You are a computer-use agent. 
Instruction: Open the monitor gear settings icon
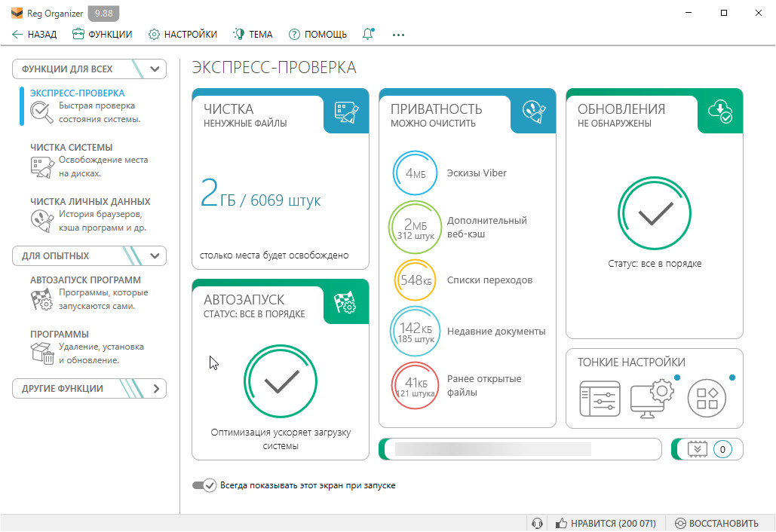(652, 397)
